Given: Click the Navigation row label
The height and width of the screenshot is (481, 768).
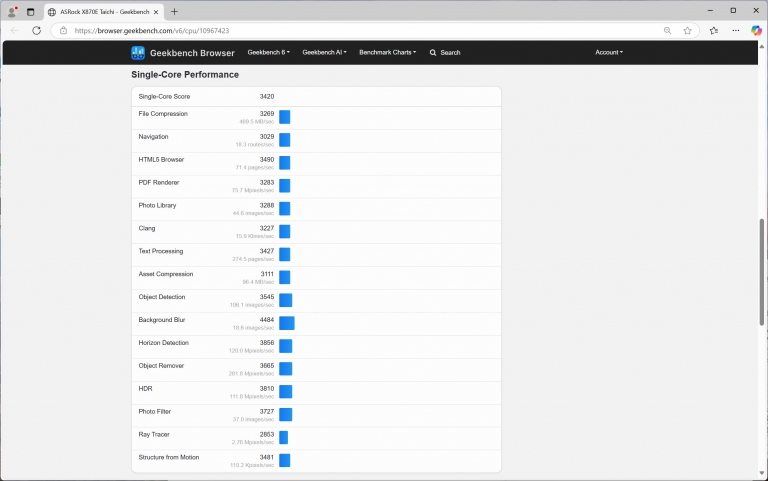Looking at the screenshot, I should point(153,137).
